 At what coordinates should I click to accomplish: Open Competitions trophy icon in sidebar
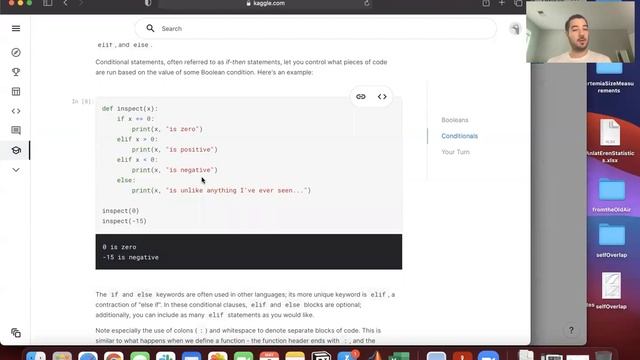coord(16,72)
